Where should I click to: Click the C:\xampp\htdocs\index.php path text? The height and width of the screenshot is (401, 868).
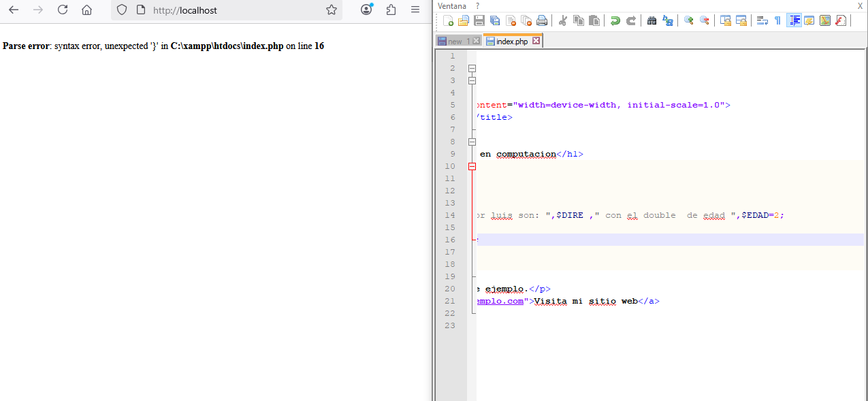pyautogui.click(x=227, y=46)
